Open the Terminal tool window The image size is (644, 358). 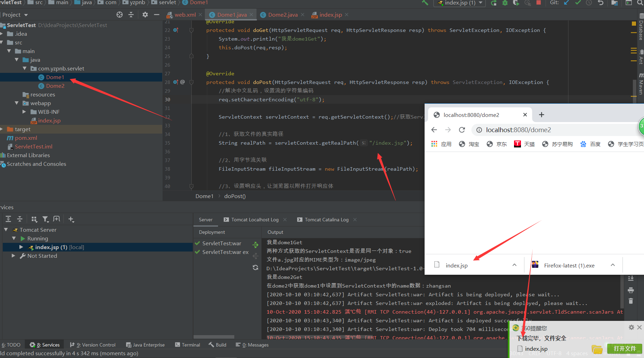coord(188,345)
